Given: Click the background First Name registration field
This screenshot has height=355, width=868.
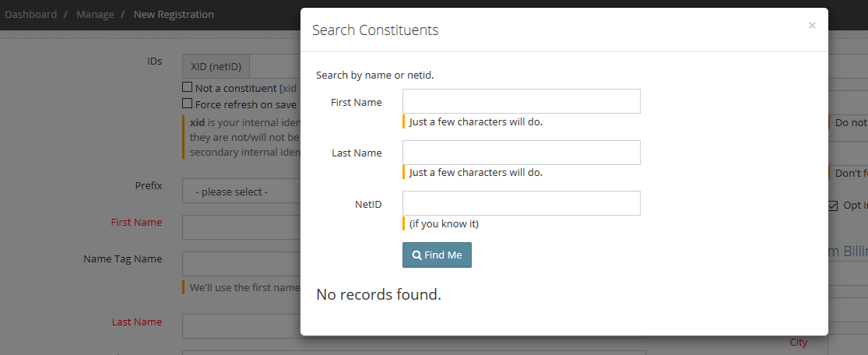Looking at the screenshot, I should coord(241,227).
